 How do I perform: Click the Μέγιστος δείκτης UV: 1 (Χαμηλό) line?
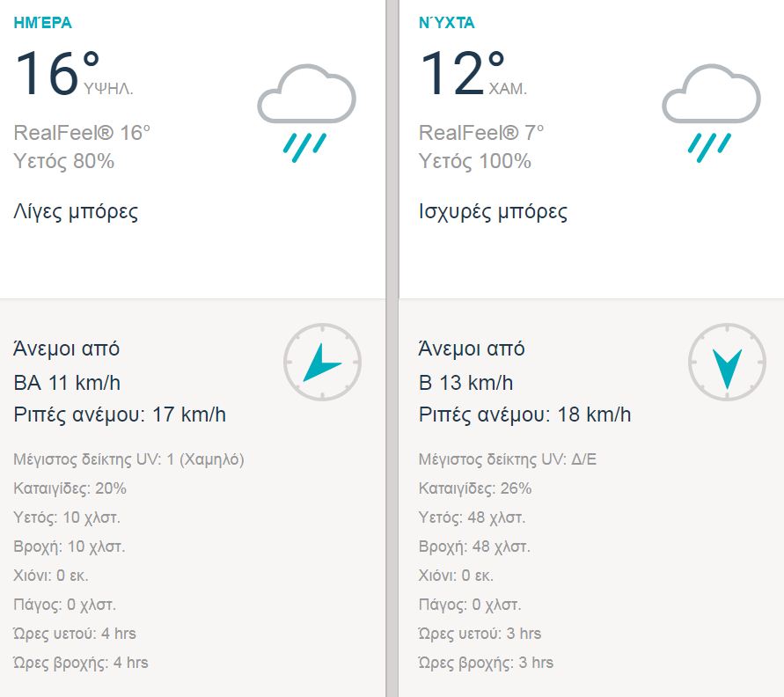[x=128, y=459]
